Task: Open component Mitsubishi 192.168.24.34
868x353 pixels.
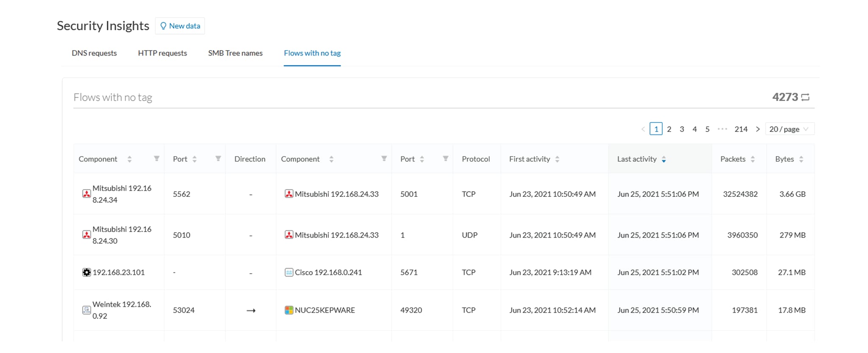Action: click(122, 194)
